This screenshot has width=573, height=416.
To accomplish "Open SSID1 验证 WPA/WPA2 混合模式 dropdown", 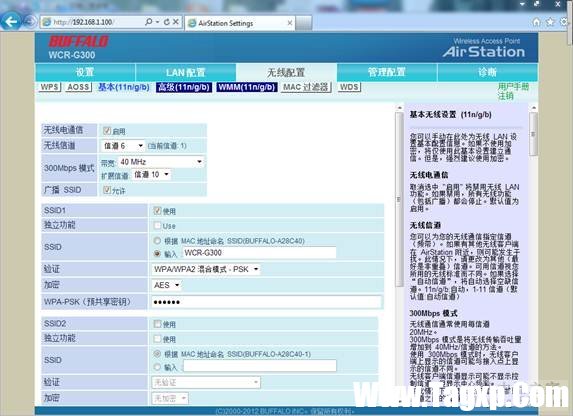I will [x=206, y=269].
